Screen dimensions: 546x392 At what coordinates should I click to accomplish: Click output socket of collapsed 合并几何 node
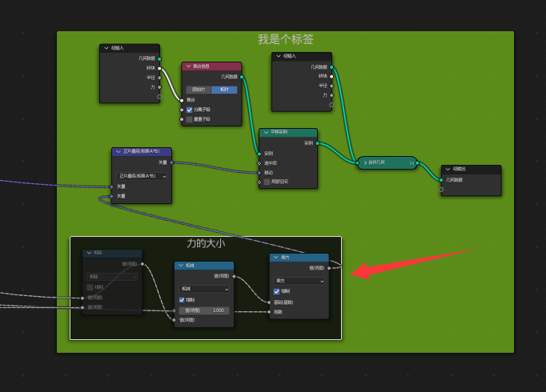tap(417, 162)
